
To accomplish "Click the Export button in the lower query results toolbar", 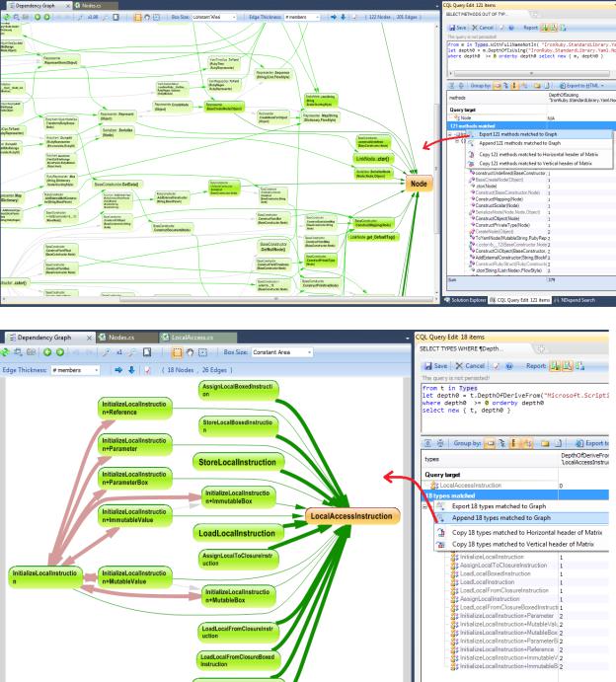I will click(x=591, y=443).
